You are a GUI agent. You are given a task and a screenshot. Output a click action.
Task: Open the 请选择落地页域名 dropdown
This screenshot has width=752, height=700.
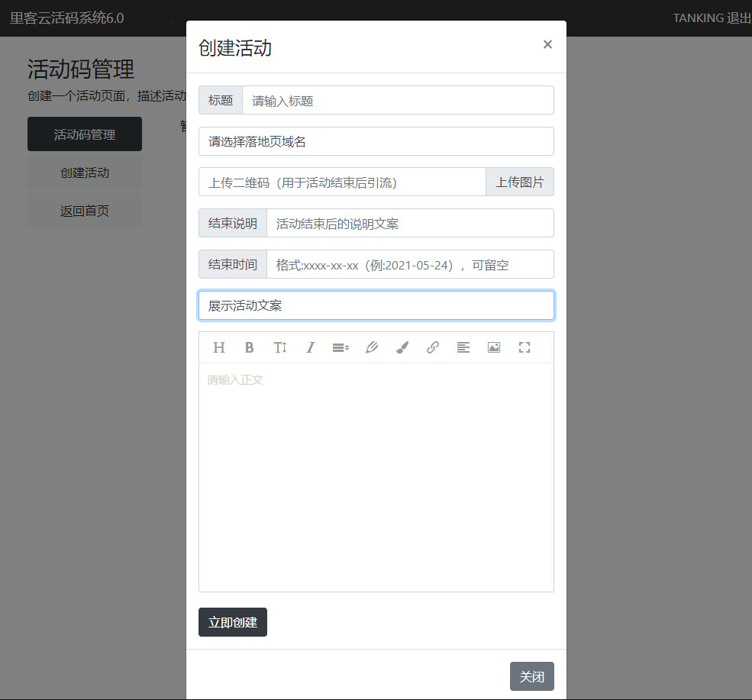point(376,141)
